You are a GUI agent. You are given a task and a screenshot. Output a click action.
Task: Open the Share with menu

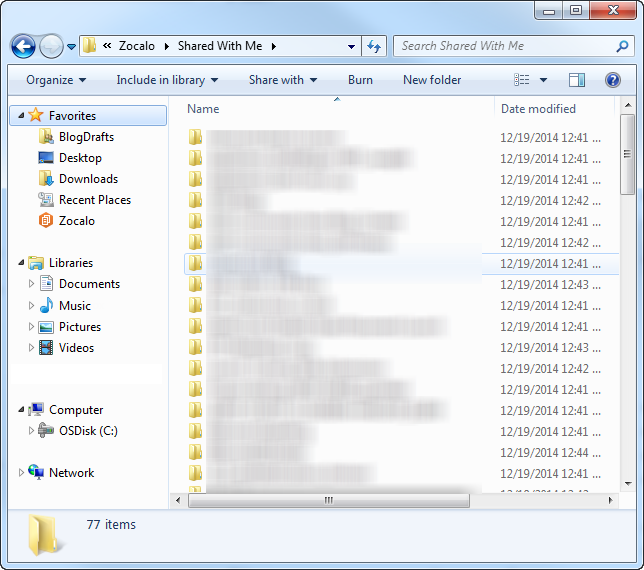282,80
